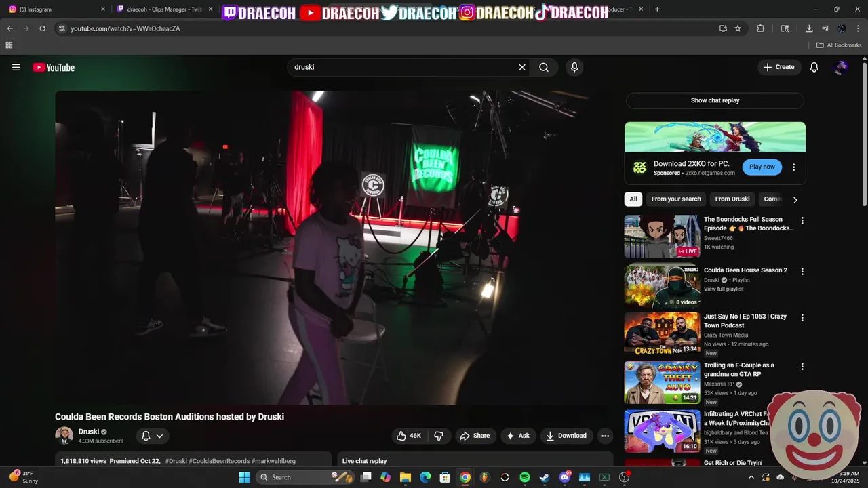Open more video actions ellipsis
The height and width of the screenshot is (488, 868).
click(x=605, y=436)
